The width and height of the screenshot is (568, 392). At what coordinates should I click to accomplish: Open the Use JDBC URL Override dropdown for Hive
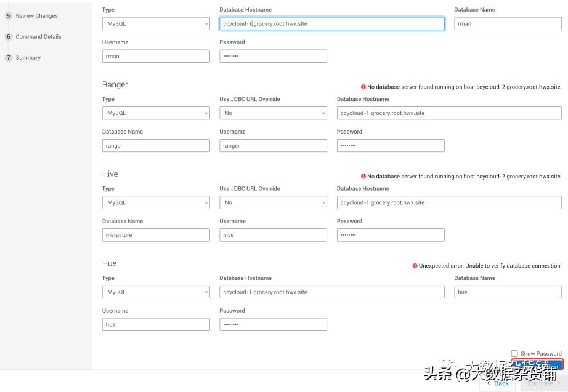(273, 202)
